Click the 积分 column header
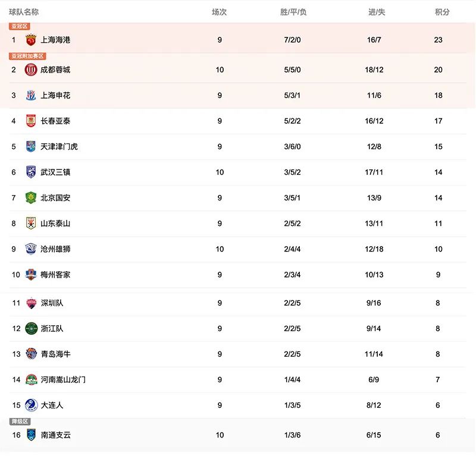This screenshot has width=476, height=456. (442, 12)
